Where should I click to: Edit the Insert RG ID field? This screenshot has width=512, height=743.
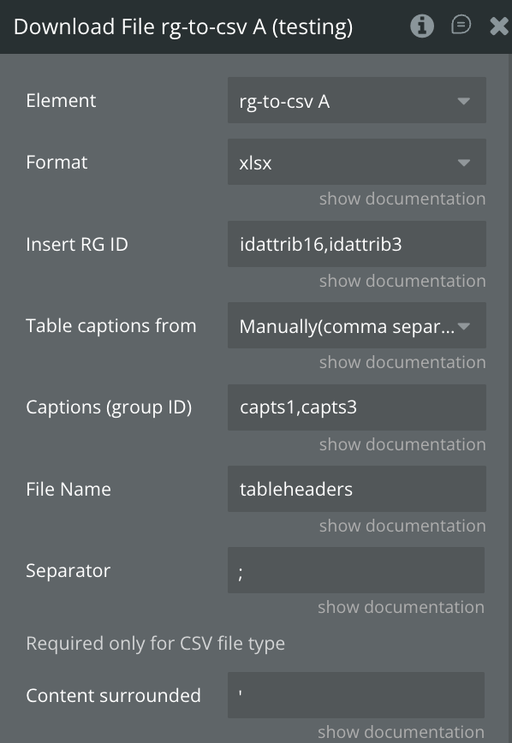357,244
